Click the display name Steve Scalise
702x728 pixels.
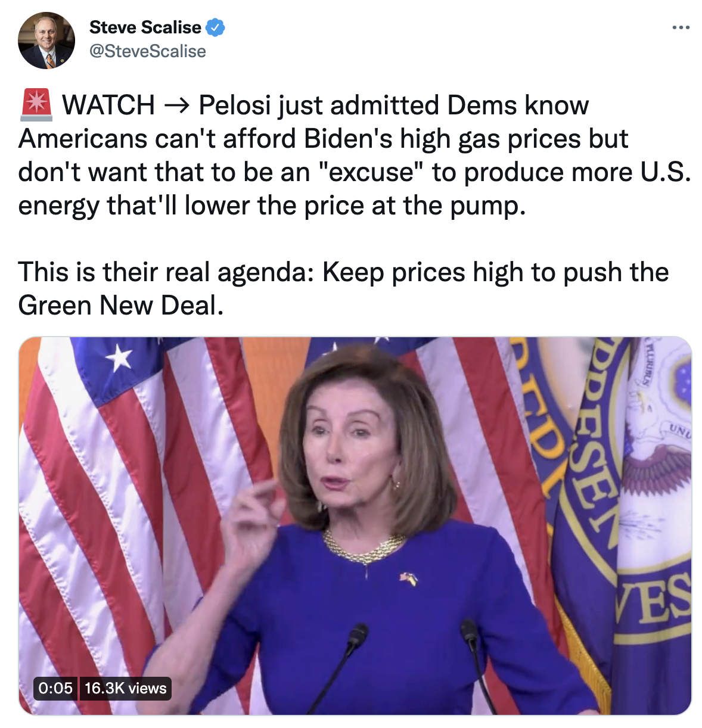(x=145, y=27)
